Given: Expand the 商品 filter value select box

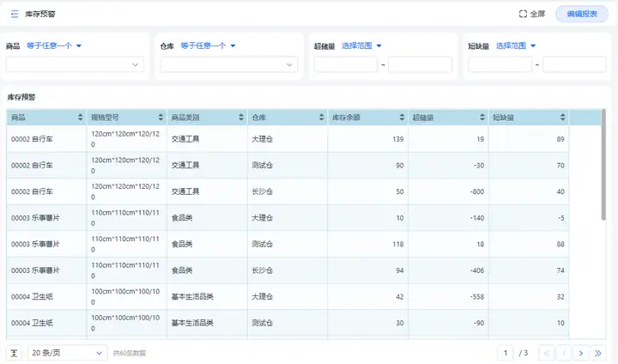Looking at the screenshot, I should pyautogui.click(x=76, y=64).
